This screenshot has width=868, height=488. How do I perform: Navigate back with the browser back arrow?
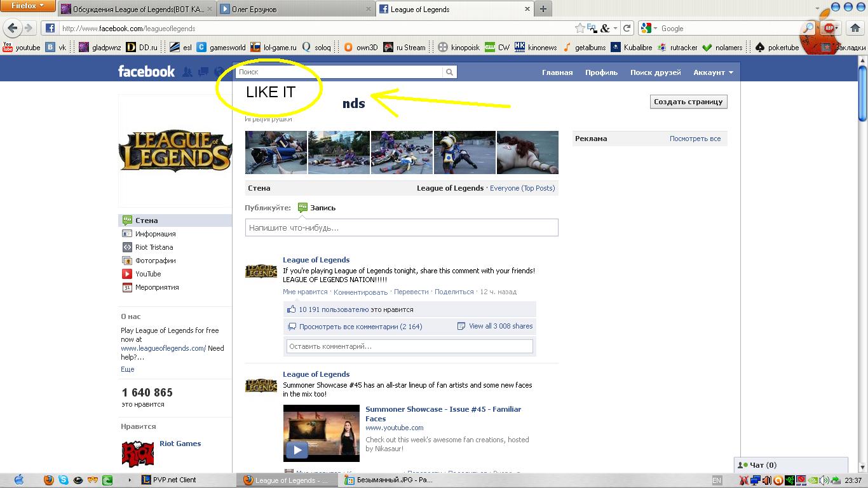(13, 28)
